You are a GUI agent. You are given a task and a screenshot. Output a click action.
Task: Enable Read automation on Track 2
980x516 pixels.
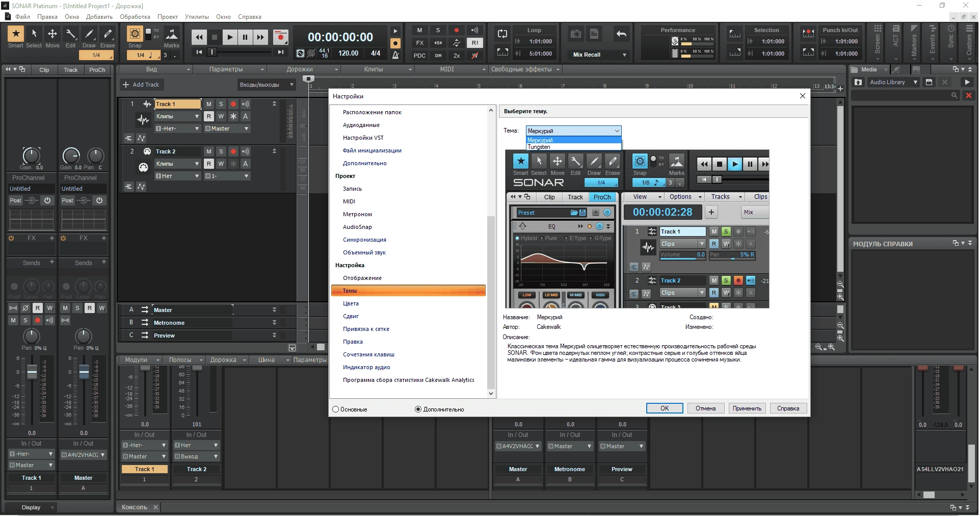coord(209,164)
